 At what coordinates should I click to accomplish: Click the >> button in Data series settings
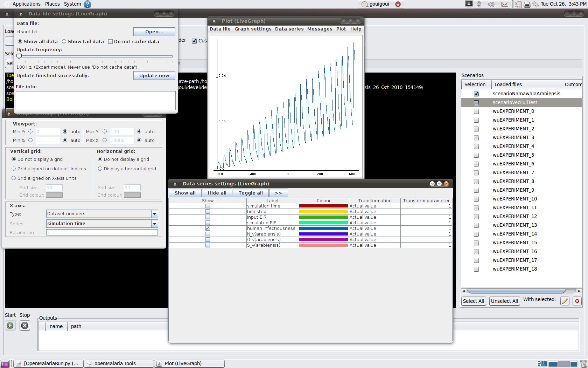click(x=279, y=193)
